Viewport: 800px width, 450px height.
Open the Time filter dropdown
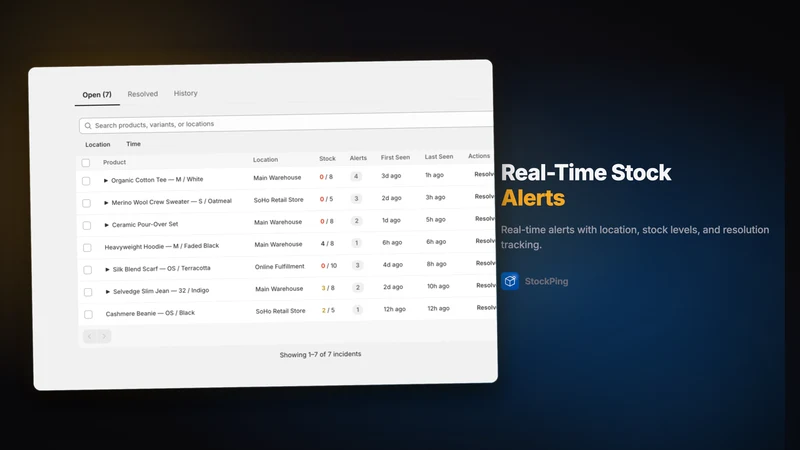tap(133, 144)
